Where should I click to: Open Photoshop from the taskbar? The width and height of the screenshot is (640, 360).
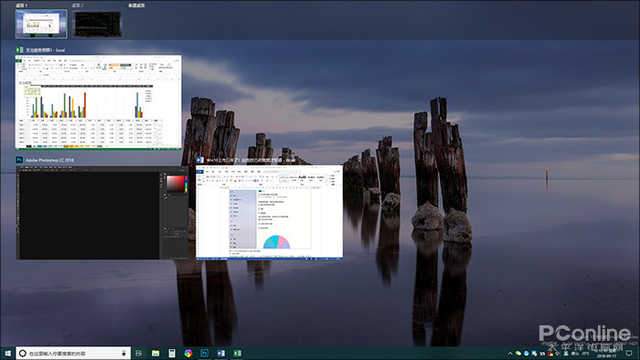tap(204, 353)
